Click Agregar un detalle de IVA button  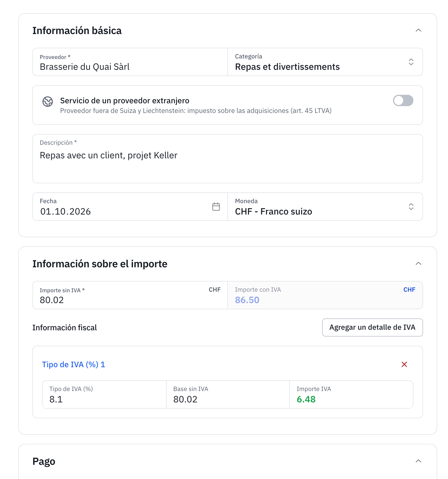click(x=372, y=327)
